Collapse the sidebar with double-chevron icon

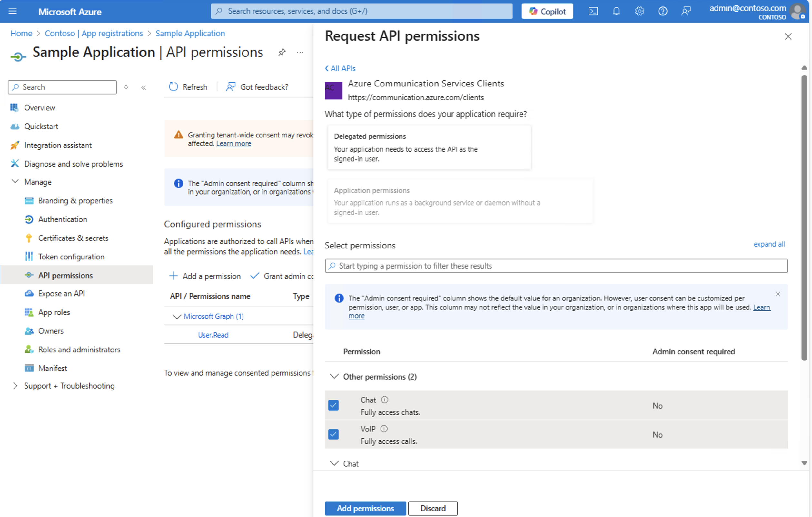[144, 88]
